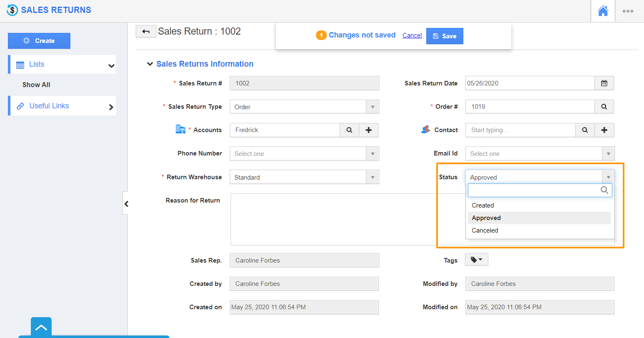The image size is (644, 338).
Task: Expand the Phone Number dropdown
Action: (372, 153)
